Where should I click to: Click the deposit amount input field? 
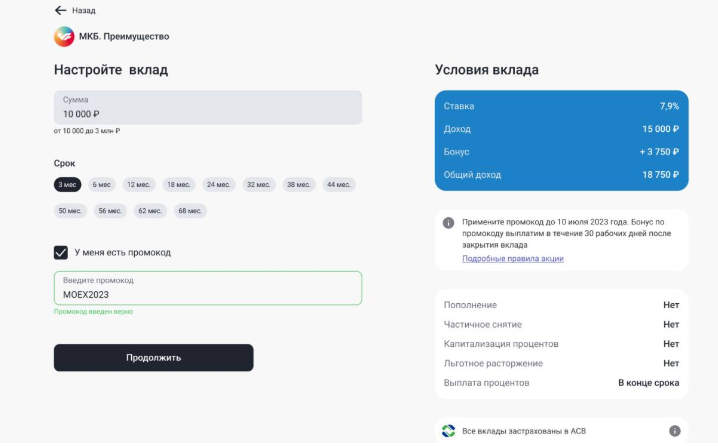tap(208, 107)
